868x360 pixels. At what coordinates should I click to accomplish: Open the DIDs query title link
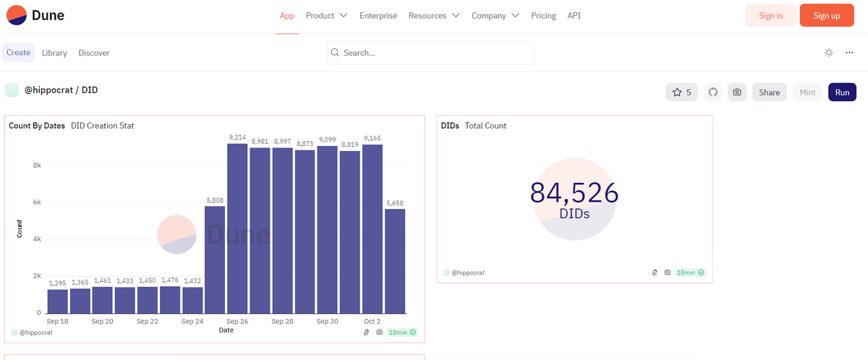450,126
